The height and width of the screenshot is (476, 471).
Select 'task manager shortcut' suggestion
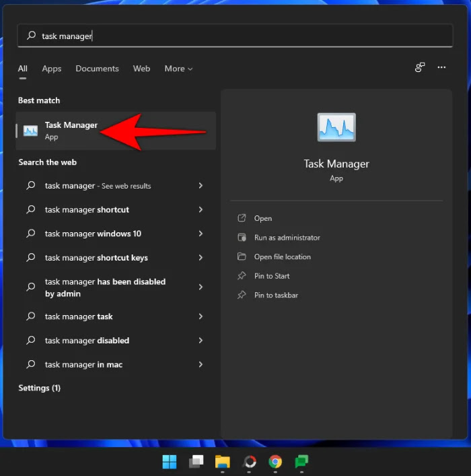116,209
